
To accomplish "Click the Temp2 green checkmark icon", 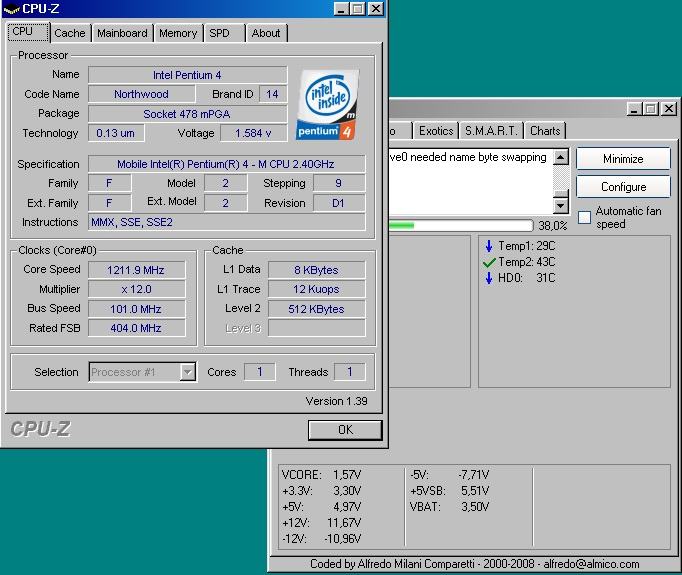I will tap(489, 262).
